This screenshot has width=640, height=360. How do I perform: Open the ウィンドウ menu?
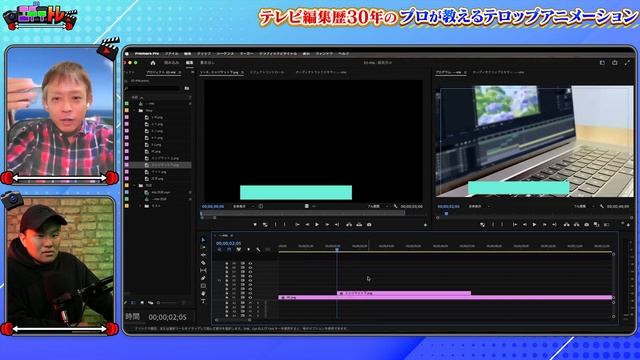point(324,53)
